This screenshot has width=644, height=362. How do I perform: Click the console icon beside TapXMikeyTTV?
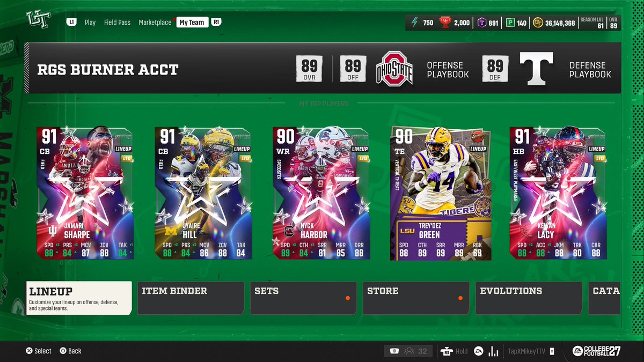pyautogui.click(x=551, y=351)
